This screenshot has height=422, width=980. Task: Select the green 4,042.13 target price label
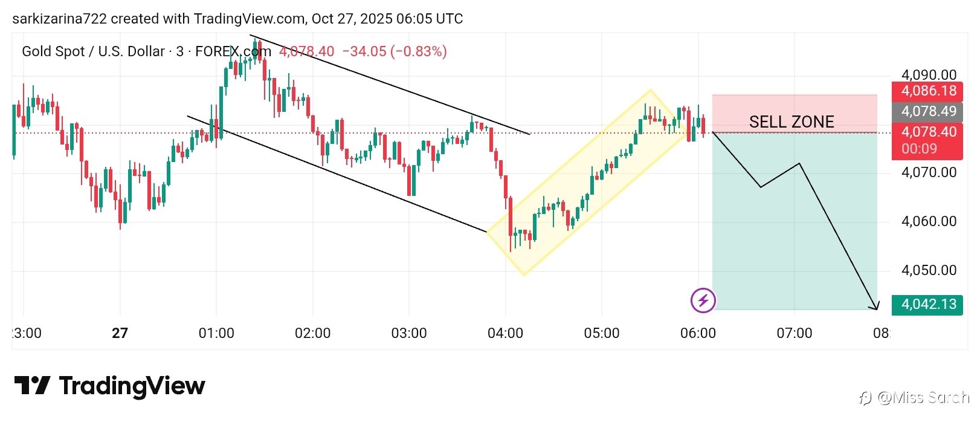point(928,304)
